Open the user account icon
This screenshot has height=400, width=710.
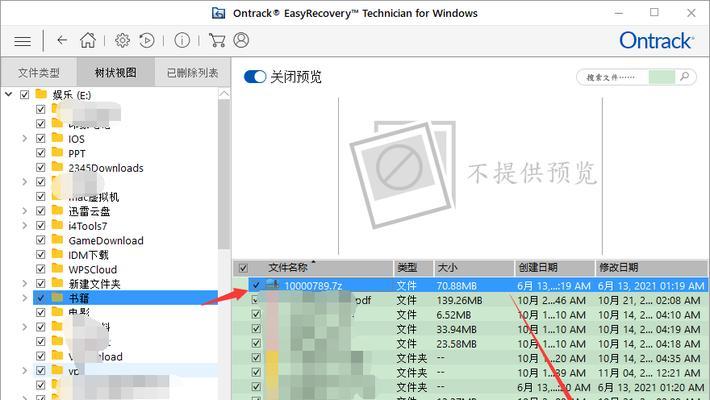241,40
